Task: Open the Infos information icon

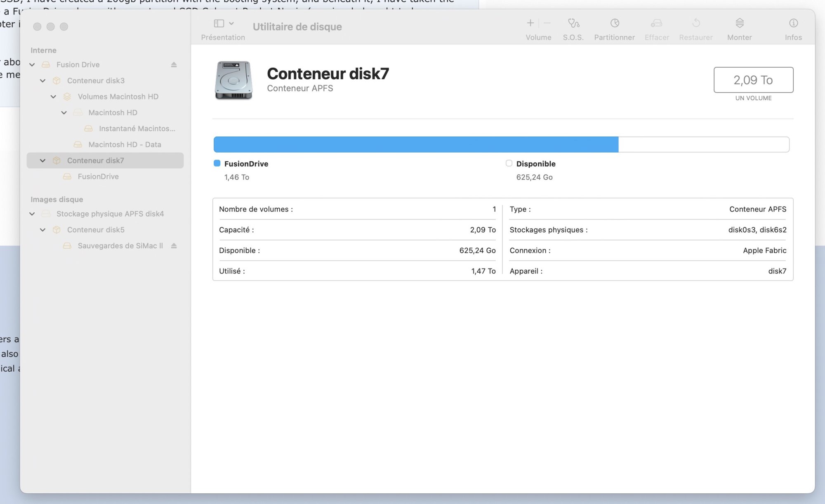Action: [x=793, y=23]
